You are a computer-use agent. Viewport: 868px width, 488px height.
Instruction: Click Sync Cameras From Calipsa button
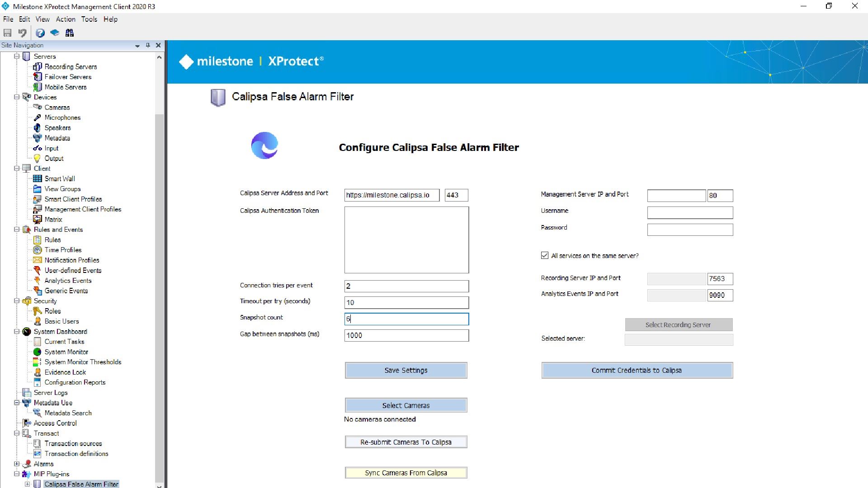tap(406, 473)
